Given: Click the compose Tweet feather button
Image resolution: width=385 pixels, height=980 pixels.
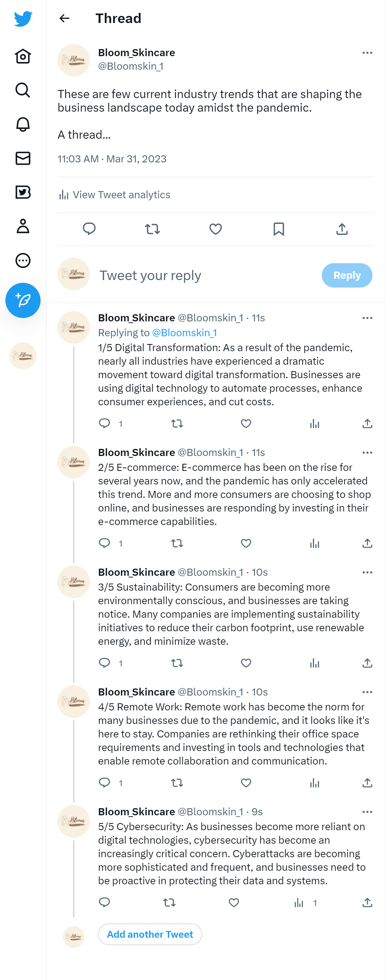Looking at the screenshot, I should (x=23, y=300).
